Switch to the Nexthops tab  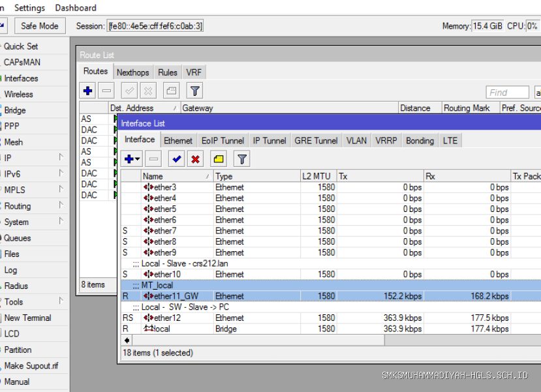point(133,72)
